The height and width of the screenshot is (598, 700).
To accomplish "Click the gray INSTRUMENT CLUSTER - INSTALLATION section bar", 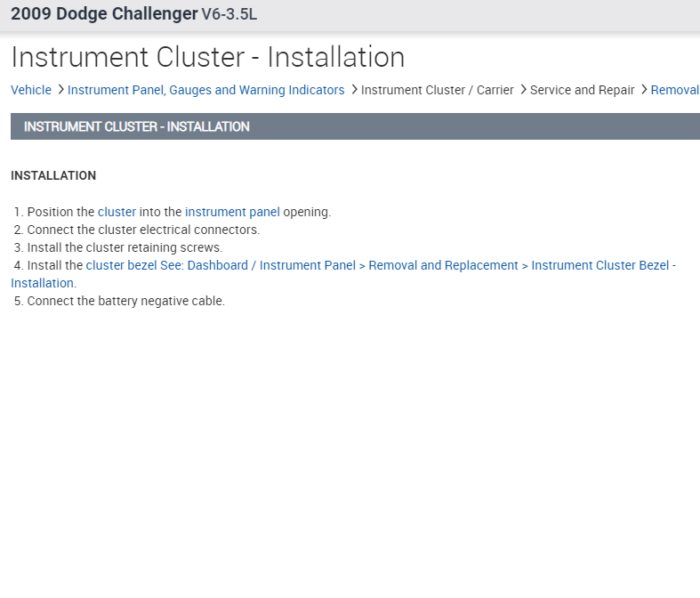I will point(355,126).
